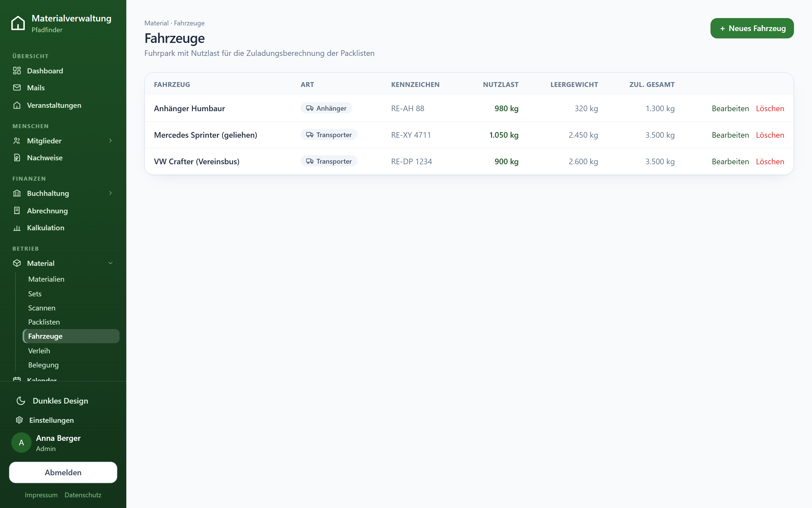812x508 pixels.
Task: Open the Datenschutz link
Action: [83, 495]
